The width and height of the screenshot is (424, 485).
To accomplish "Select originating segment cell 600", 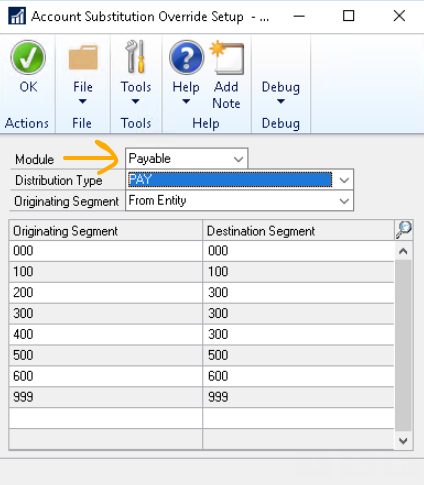I will click(106, 376).
